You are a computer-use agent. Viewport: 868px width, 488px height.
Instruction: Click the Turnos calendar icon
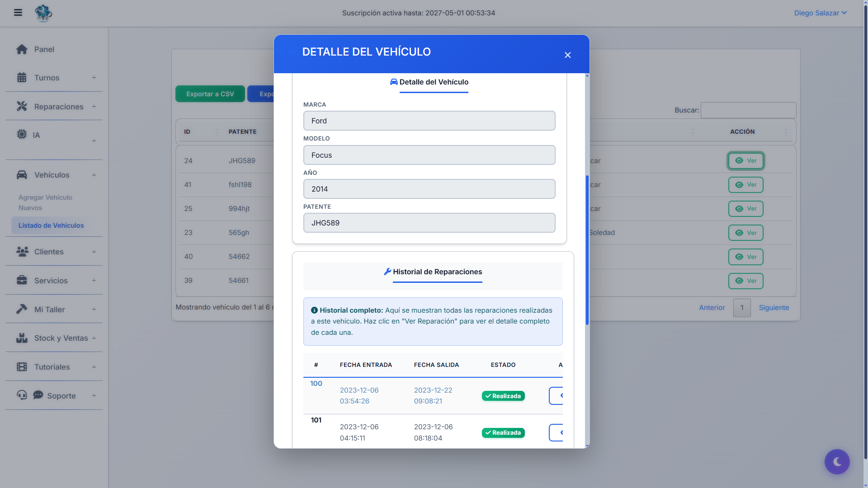coord(22,77)
